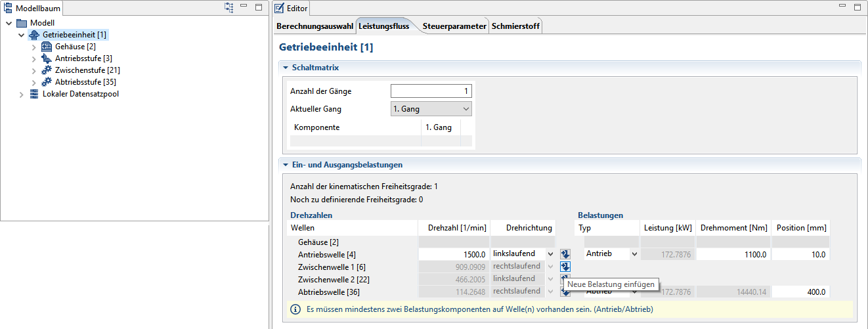The height and width of the screenshot is (329, 868).
Task: Click the Anzahl der Gänge input field
Action: [431, 91]
